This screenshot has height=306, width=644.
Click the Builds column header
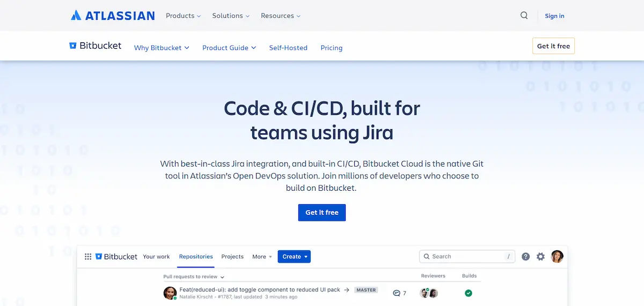[470, 276]
